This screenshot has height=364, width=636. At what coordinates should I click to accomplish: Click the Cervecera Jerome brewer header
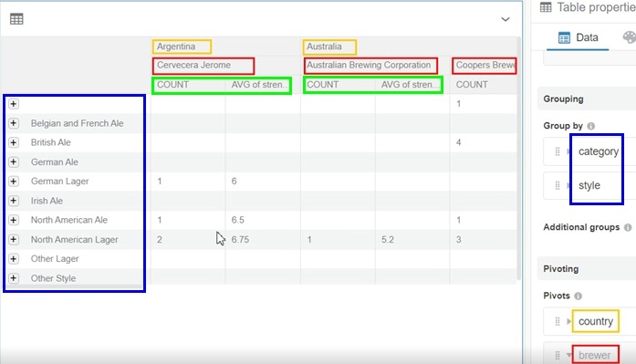click(193, 66)
